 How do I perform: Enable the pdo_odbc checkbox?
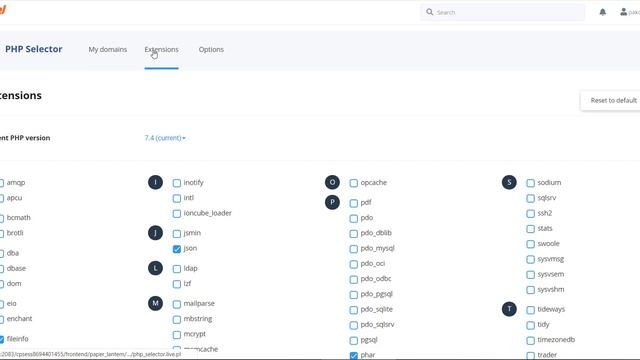(x=353, y=280)
